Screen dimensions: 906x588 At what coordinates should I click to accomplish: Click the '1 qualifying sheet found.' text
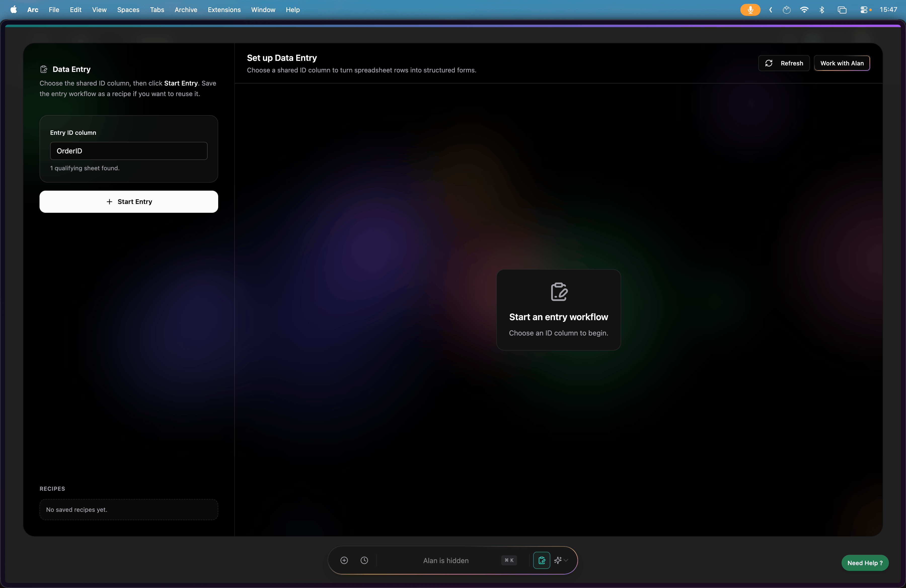[x=85, y=168]
